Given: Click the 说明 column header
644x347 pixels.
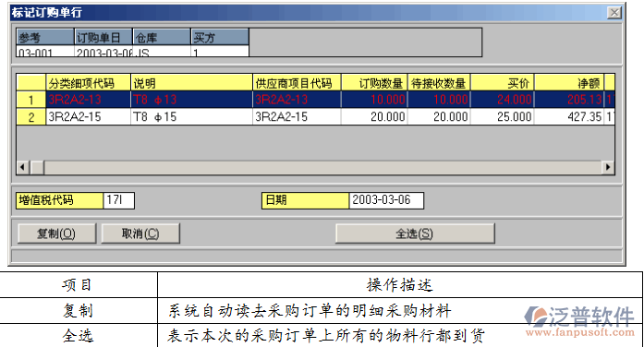Looking at the screenshot, I should coord(191,83).
